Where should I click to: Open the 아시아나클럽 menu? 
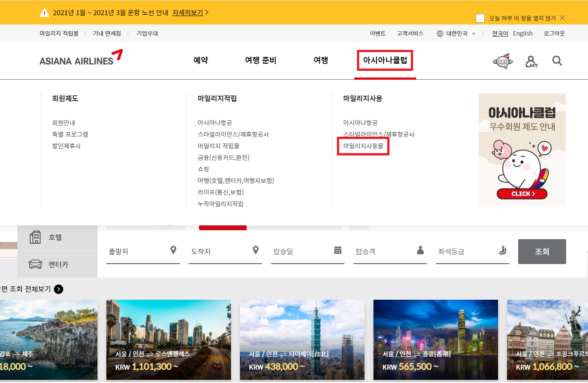(x=385, y=61)
